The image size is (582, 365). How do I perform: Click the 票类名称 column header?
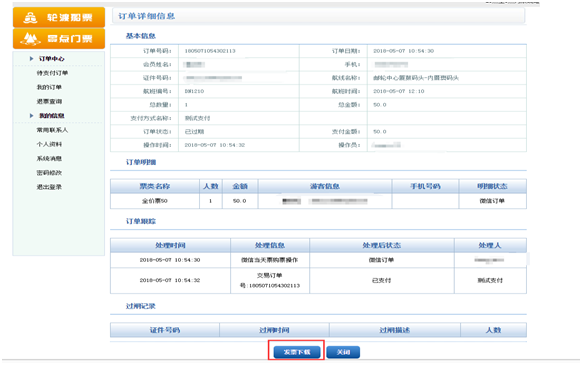tap(155, 186)
